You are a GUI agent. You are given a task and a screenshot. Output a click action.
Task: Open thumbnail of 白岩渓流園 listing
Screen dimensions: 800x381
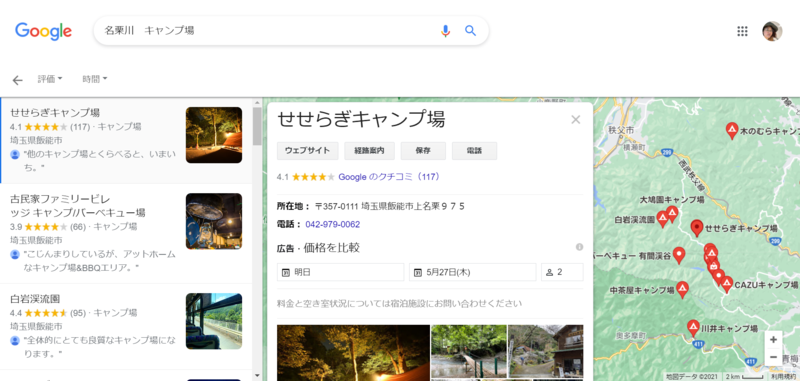[x=214, y=321]
